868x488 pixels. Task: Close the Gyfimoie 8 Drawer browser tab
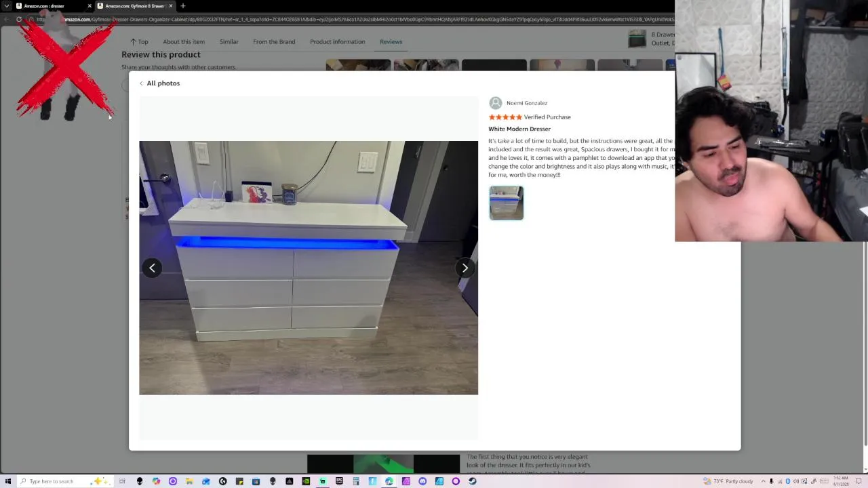click(170, 5)
